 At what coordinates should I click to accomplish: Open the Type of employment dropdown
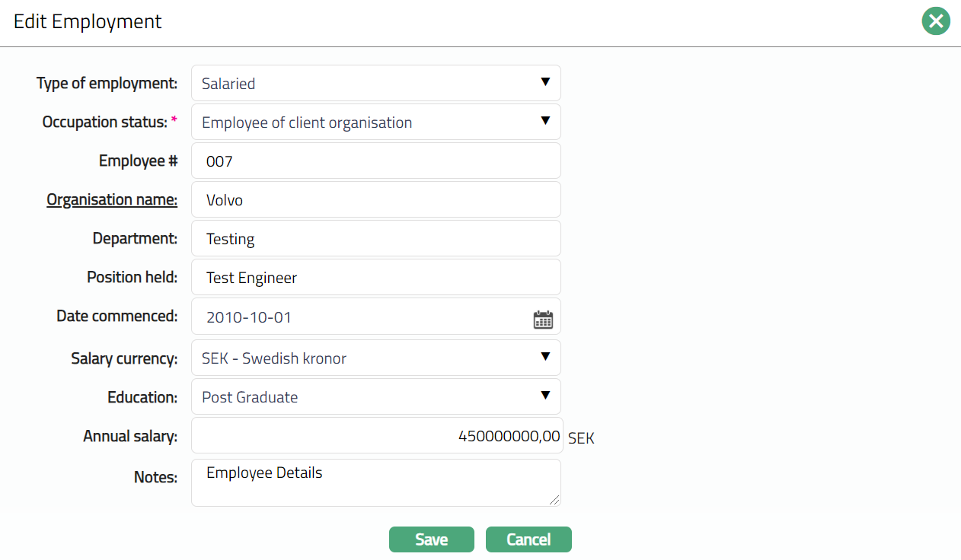[x=375, y=83]
